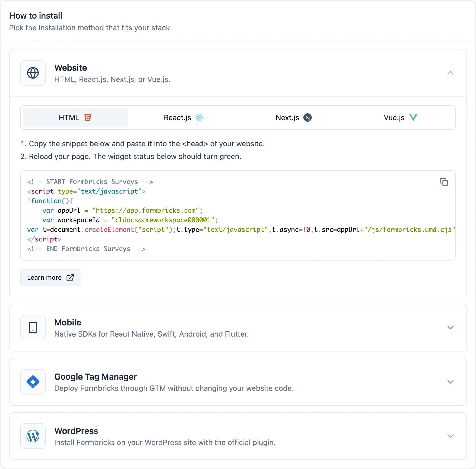Click the START Formbricks Surveys comment
The width and height of the screenshot is (476, 469).
click(90, 182)
